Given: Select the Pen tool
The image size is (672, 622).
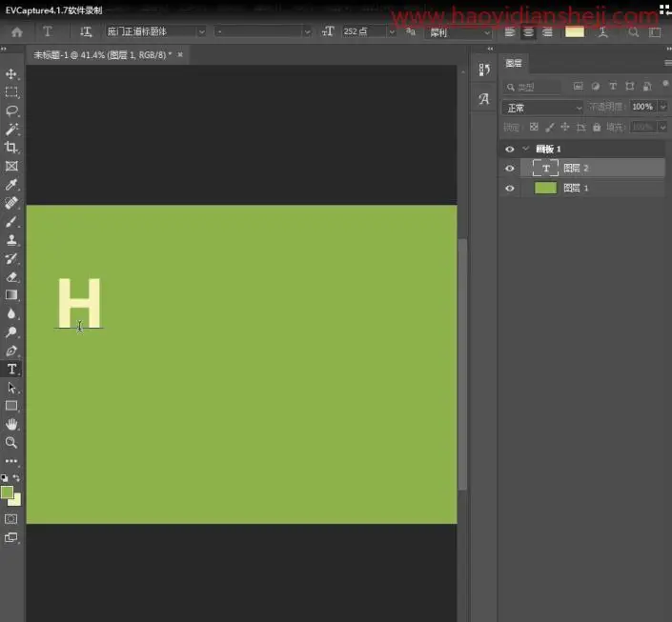Looking at the screenshot, I should click(x=11, y=351).
